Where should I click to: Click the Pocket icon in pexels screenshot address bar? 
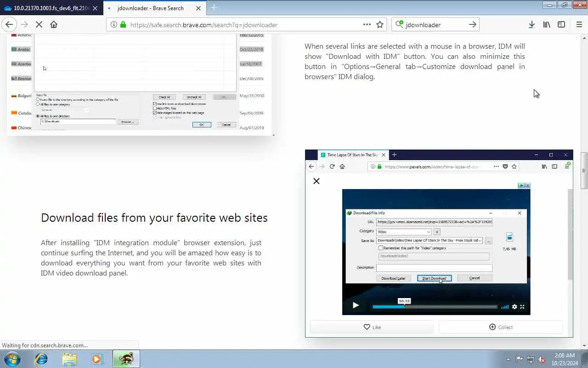click(505, 167)
